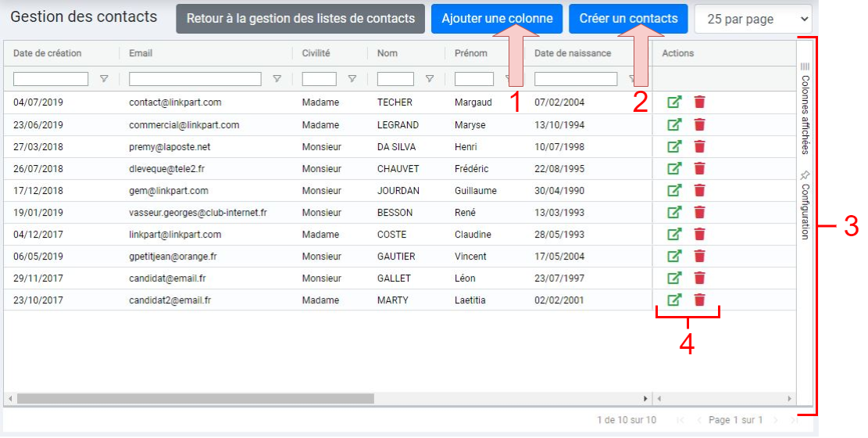
Task: Open filter options for Email column
Action: (x=277, y=79)
